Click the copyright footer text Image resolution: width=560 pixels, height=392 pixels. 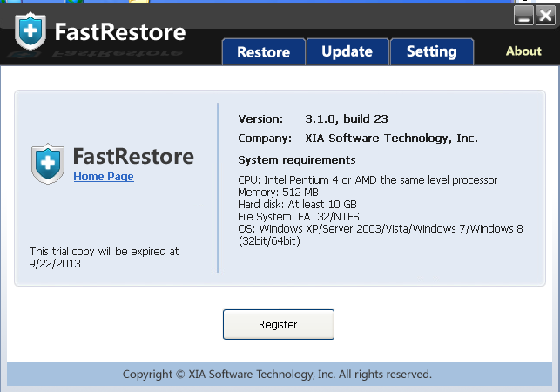point(277,375)
